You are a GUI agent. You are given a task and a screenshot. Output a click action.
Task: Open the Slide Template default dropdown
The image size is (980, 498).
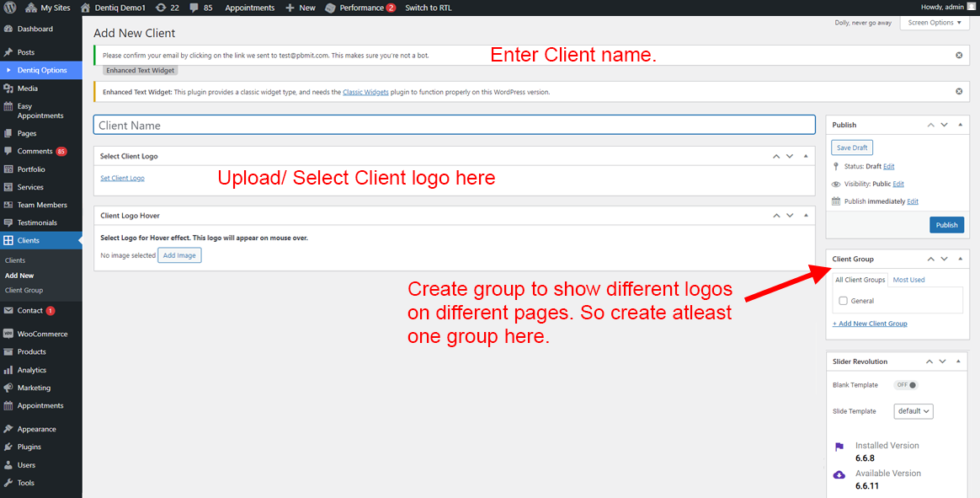tap(913, 411)
